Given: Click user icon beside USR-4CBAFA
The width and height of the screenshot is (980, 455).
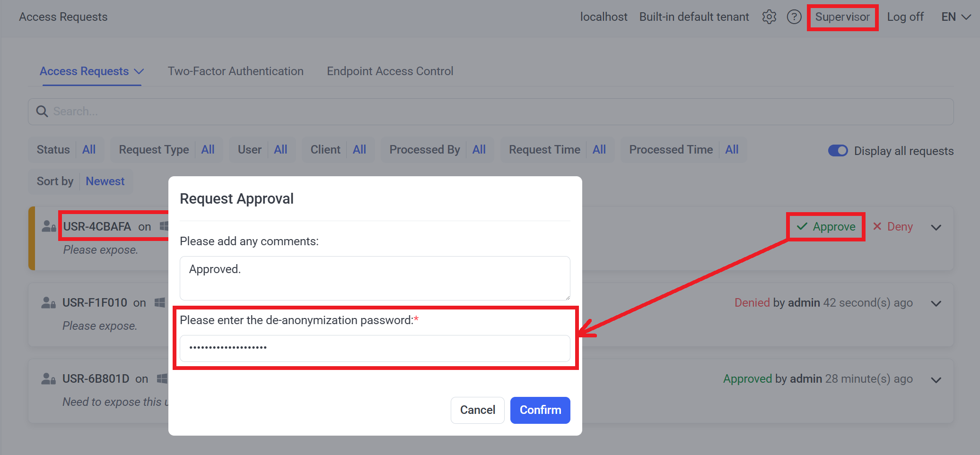Looking at the screenshot, I should tap(49, 226).
